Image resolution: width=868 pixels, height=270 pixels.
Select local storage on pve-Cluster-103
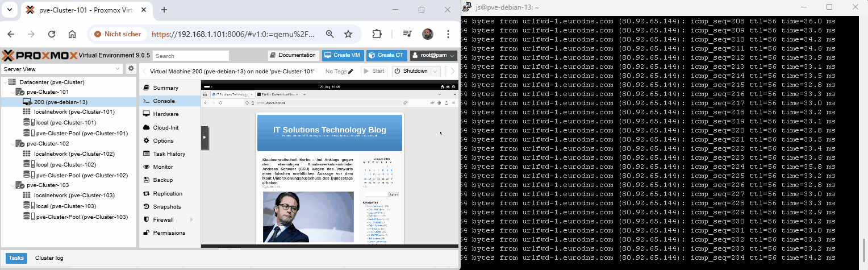coord(65,206)
